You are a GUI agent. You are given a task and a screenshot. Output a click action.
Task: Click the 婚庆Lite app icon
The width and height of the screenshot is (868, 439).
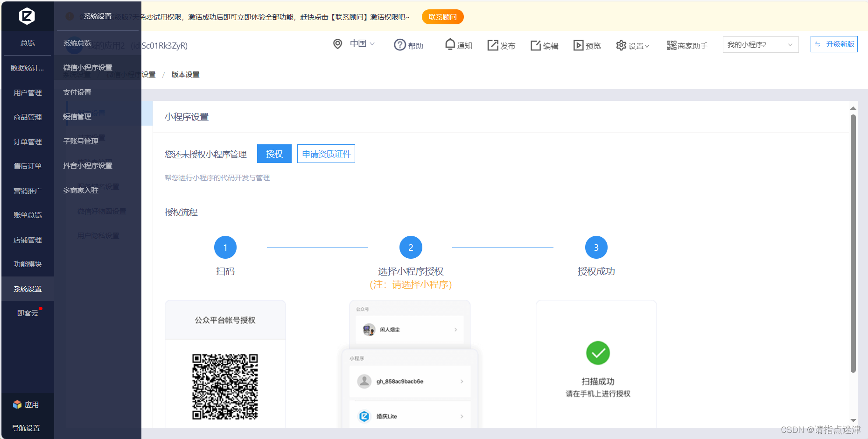pyautogui.click(x=364, y=416)
